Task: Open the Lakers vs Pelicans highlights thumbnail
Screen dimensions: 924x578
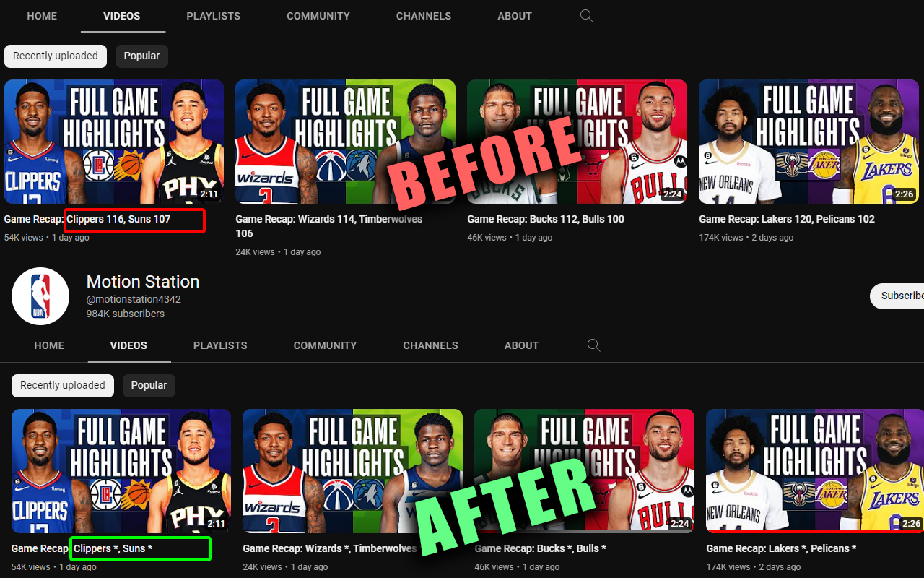Action: coord(808,142)
